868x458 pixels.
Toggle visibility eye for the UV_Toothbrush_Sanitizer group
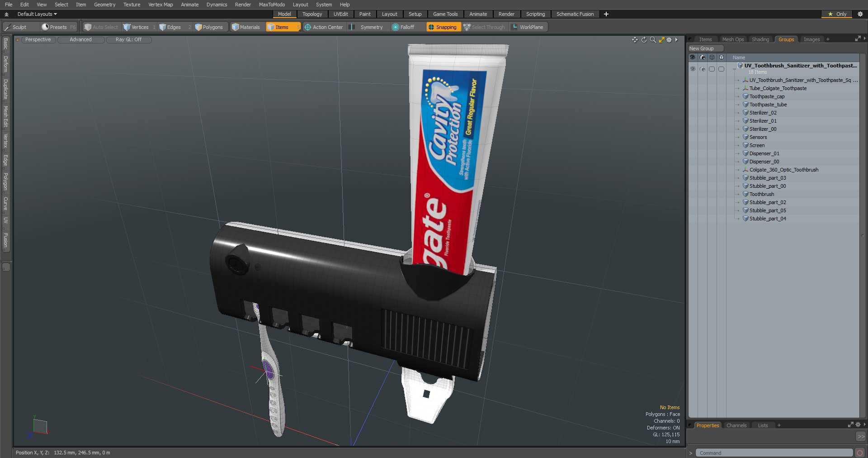[693, 69]
